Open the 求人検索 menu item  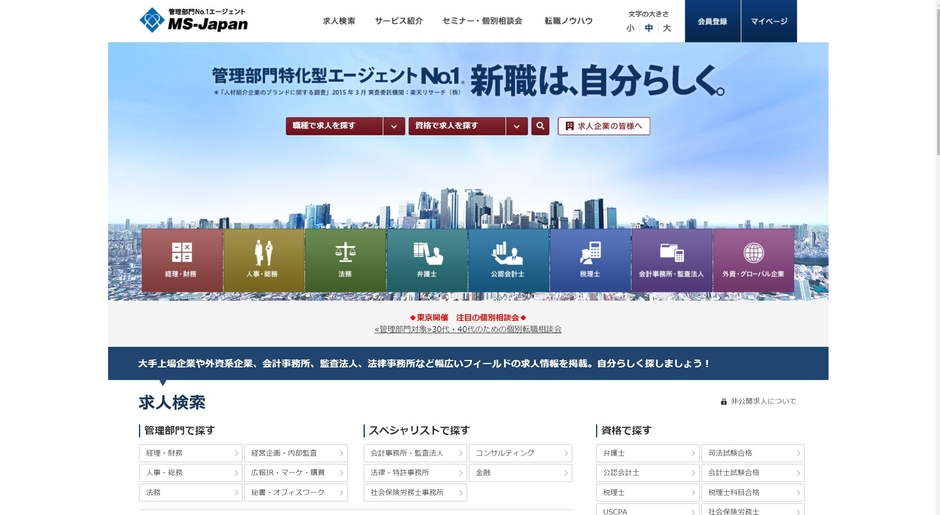pyautogui.click(x=339, y=21)
